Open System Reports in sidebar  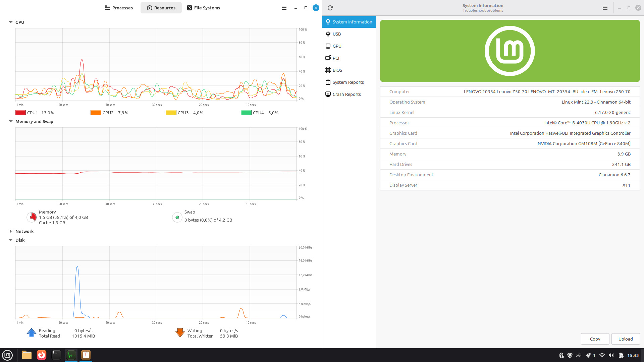[x=348, y=82]
